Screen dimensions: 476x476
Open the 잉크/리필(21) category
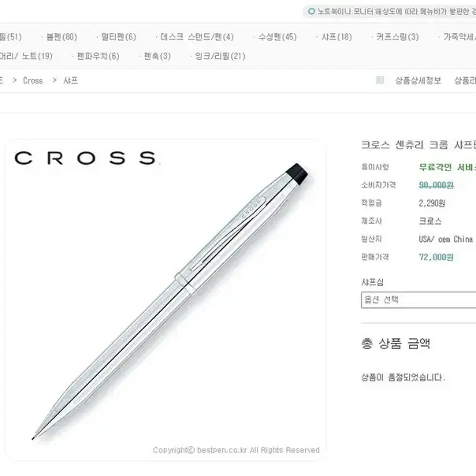click(220, 56)
